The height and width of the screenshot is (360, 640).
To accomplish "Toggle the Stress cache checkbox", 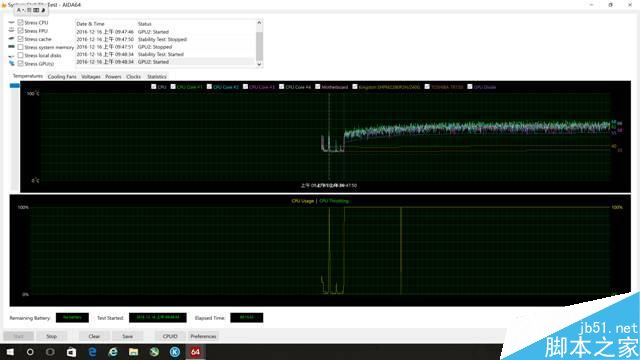I will click(20, 39).
